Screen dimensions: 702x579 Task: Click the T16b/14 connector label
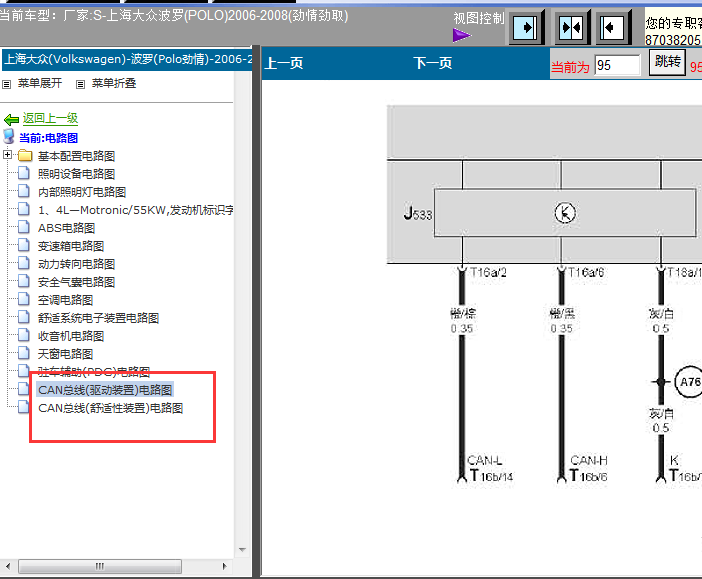(491, 476)
